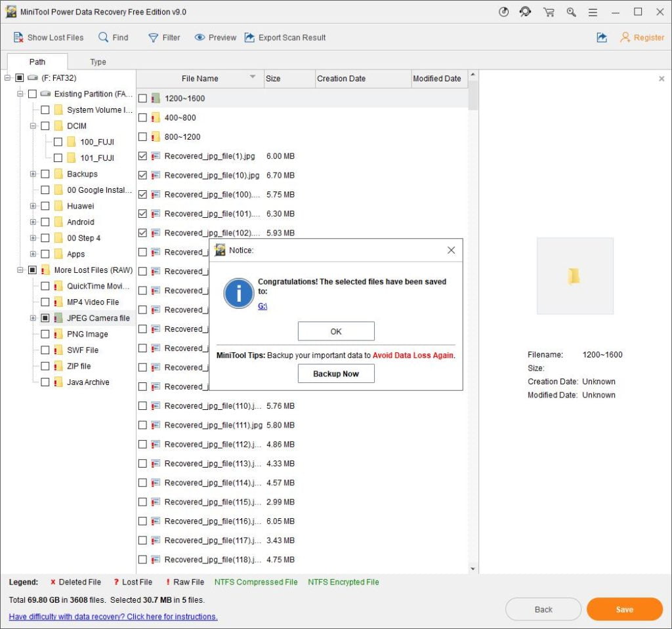Collapse the DCIM folder node
This screenshot has width=672, height=629.
click(x=33, y=126)
